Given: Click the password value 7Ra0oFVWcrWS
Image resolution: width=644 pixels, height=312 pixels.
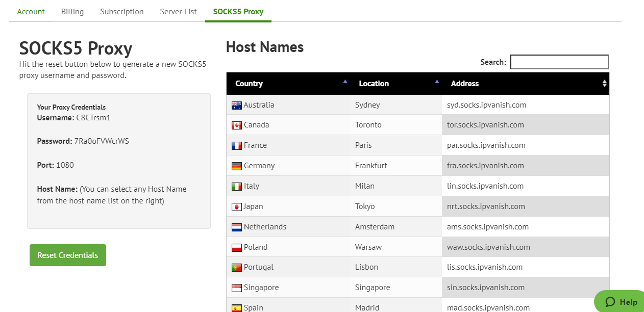Looking at the screenshot, I should click(x=102, y=141).
